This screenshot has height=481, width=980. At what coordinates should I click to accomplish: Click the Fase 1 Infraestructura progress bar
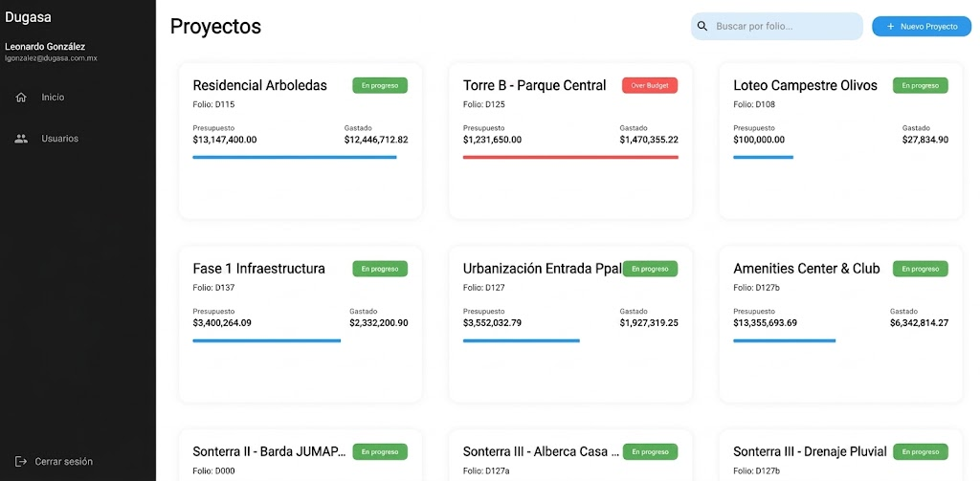pyautogui.click(x=266, y=340)
